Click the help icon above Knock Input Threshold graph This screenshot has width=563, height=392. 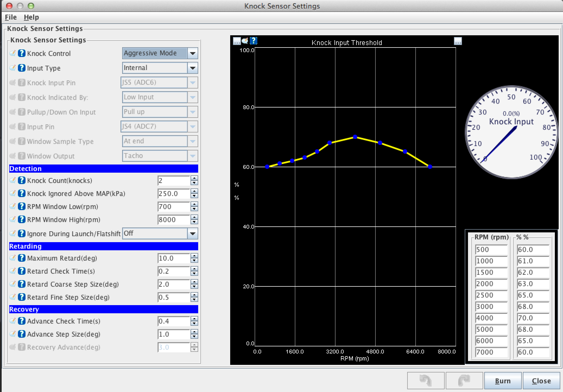pyautogui.click(x=253, y=41)
